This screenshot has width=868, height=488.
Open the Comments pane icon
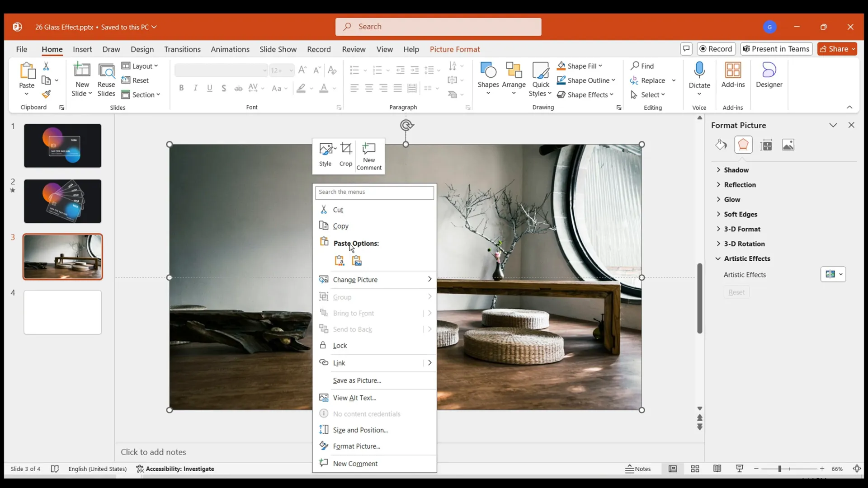tap(686, 49)
